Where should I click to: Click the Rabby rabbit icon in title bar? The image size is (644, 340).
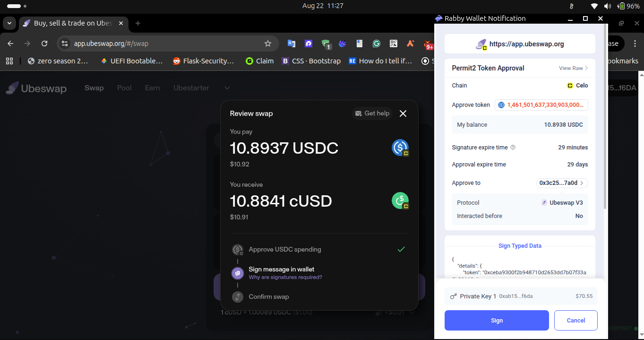[x=438, y=18]
